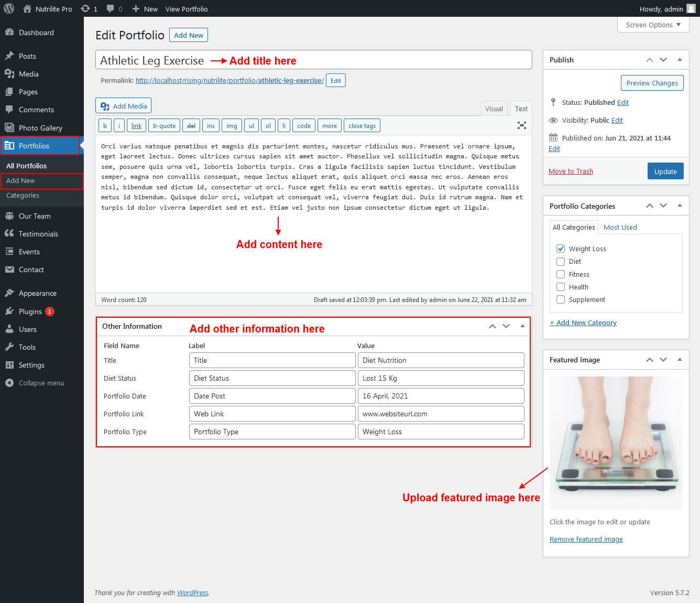Open the Dashboard sidebar icon
Image resolution: width=700 pixels, height=603 pixels.
point(9,33)
